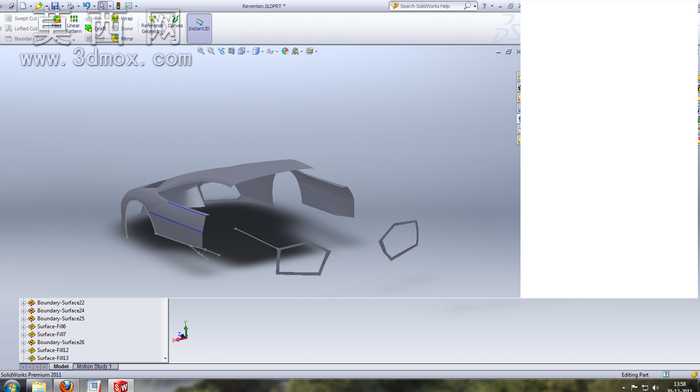Image resolution: width=700 pixels, height=392 pixels.
Task: Expand the Boundary-Surface26 tree node
Action: click(24, 342)
